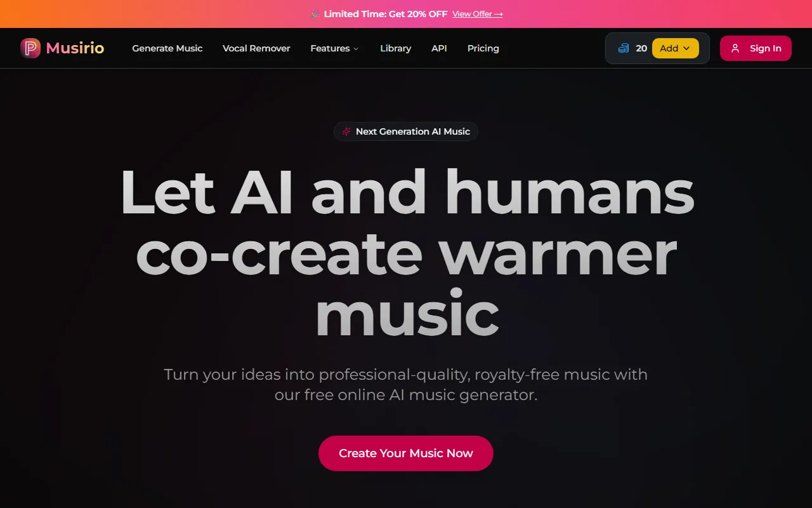Click the chevron on the Add button

686,48
